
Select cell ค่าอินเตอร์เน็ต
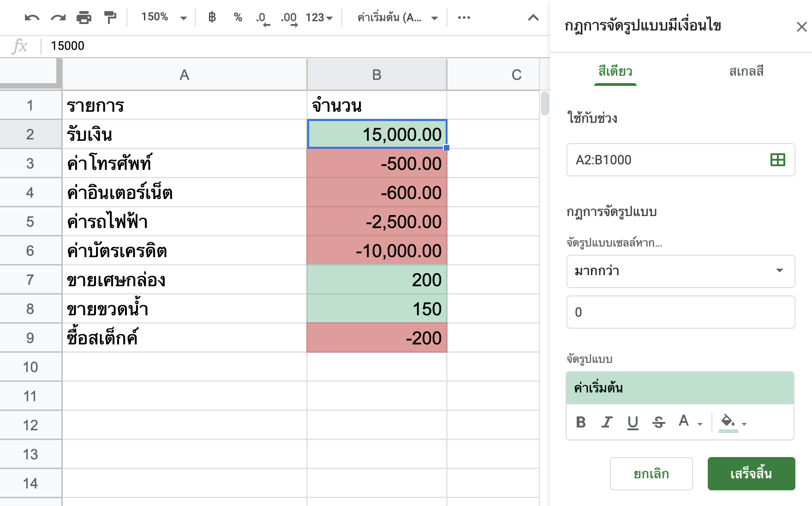click(x=185, y=193)
